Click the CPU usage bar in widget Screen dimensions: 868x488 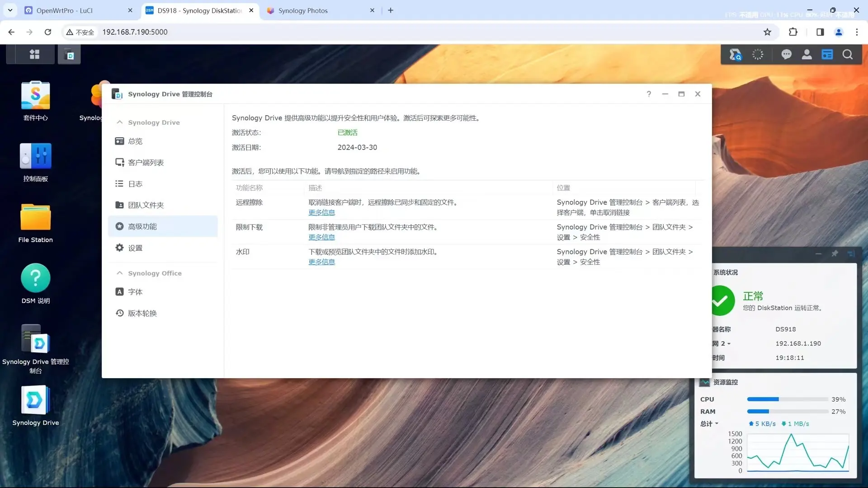(787, 399)
